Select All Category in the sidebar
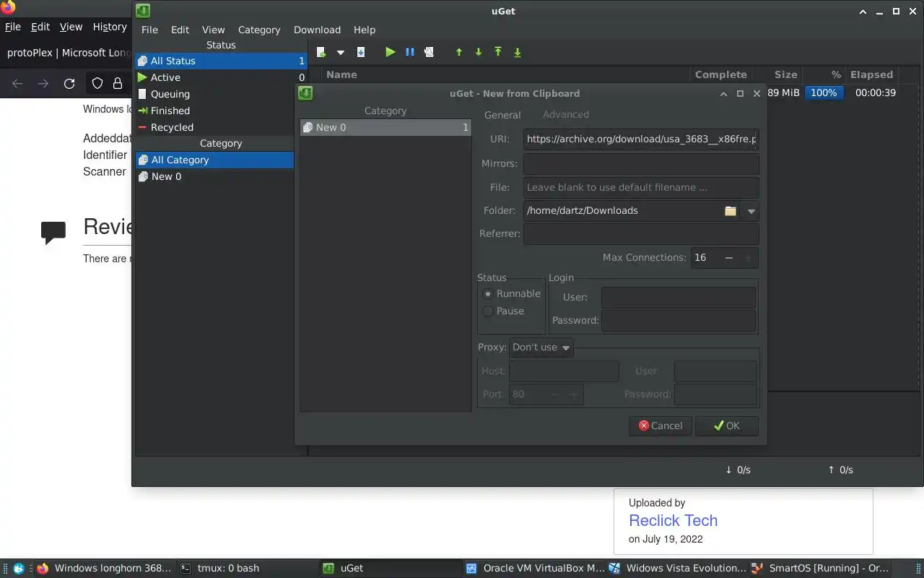 pyautogui.click(x=214, y=160)
